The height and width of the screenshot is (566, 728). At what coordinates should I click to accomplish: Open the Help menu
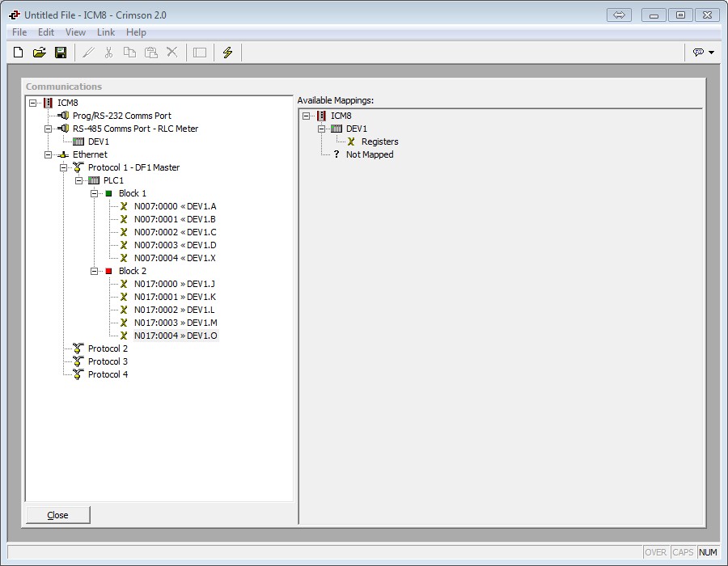pyautogui.click(x=136, y=32)
